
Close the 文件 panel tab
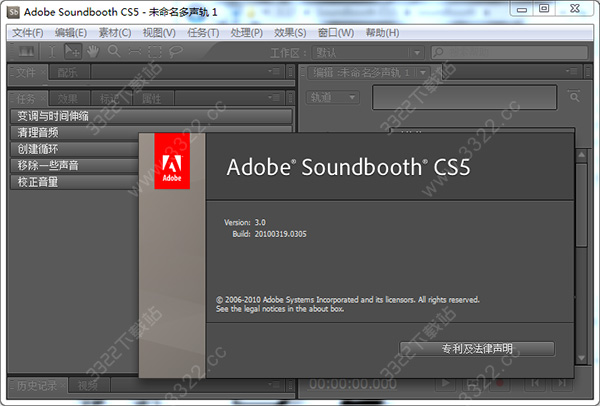(x=43, y=71)
